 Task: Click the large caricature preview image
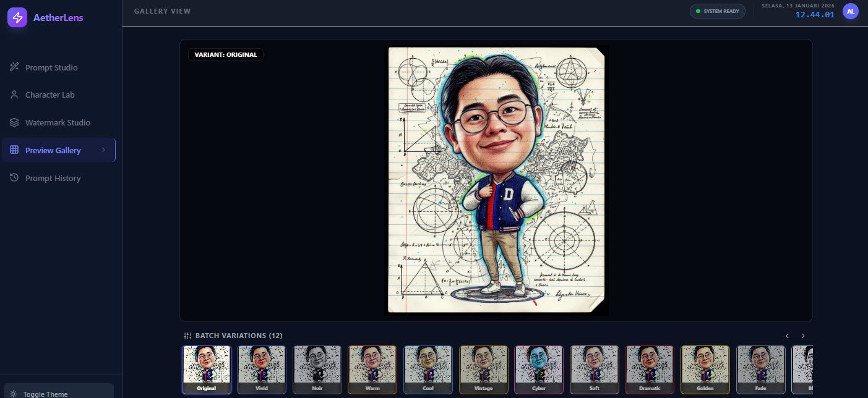click(496, 180)
